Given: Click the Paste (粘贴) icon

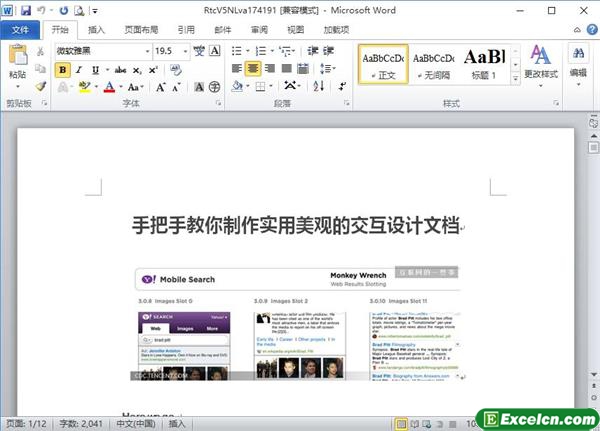Looking at the screenshot, I should [x=17, y=60].
